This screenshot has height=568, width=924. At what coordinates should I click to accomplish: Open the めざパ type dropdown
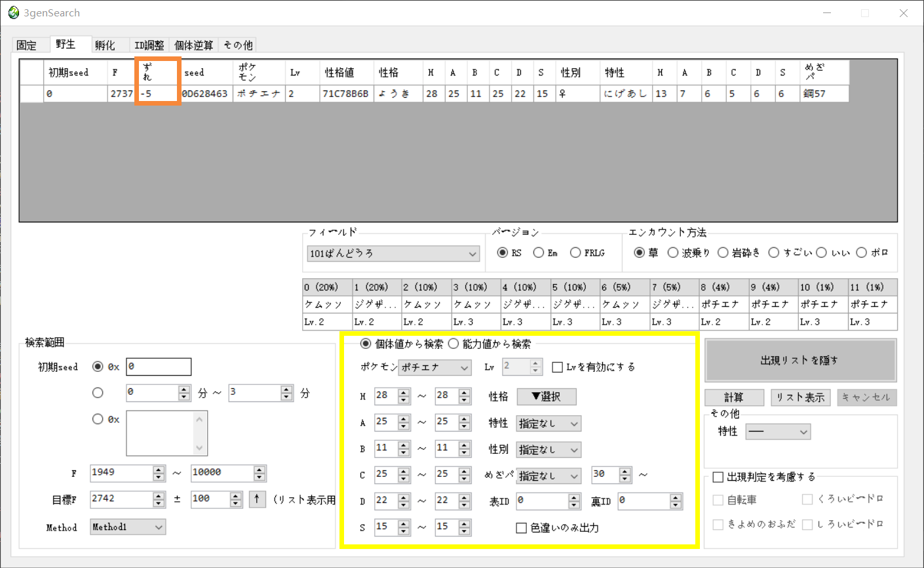click(549, 476)
